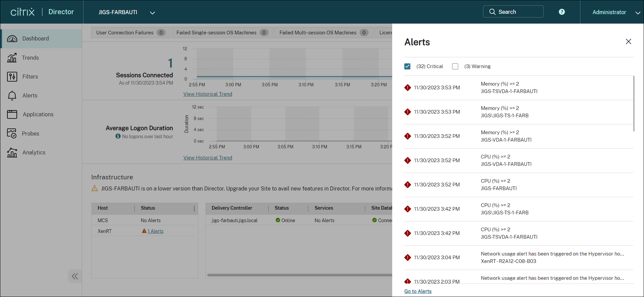Uncheck the Critical alerts checkbox
This screenshot has width=644, height=297.
coord(407,66)
